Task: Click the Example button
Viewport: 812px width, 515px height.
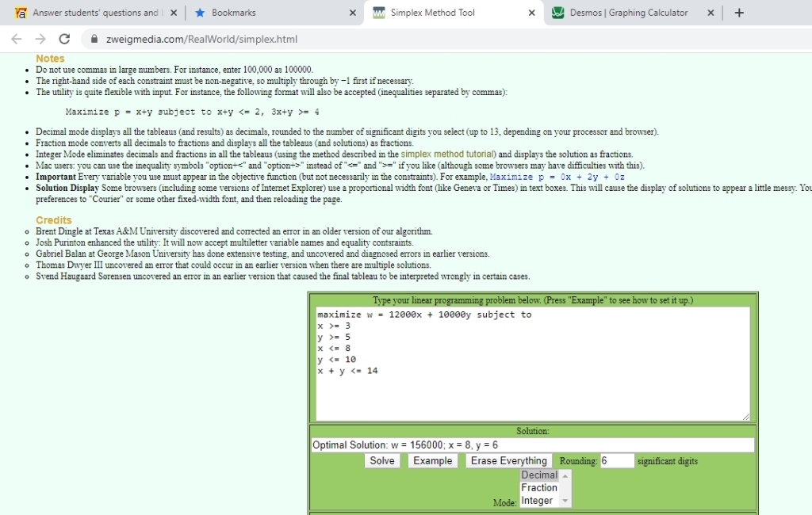Action: (x=432, y=460)
